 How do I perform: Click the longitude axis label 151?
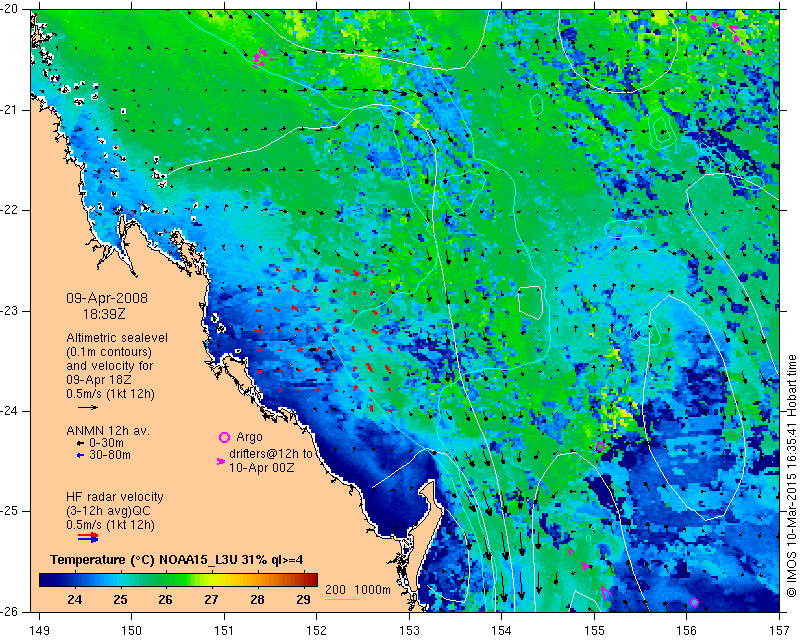[x=224, y=630]
